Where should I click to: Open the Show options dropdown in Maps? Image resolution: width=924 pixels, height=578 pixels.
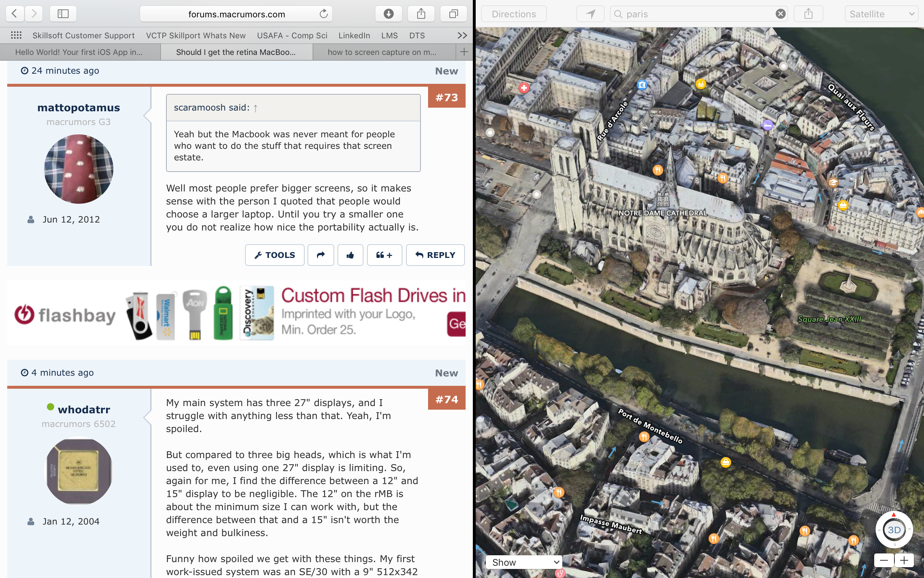(x=524, y=562)
